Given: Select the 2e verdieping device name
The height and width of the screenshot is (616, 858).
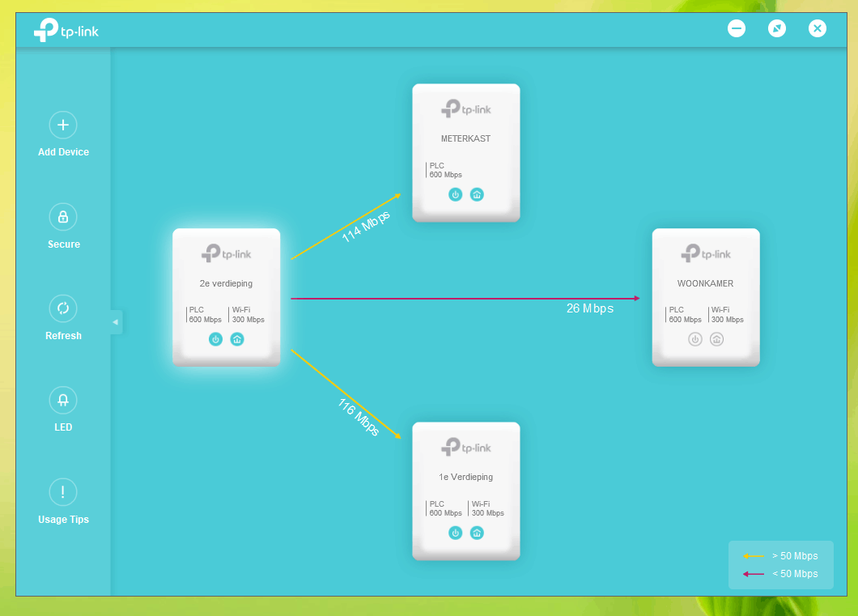Looking at the screenshot, I should pos(226,283).
